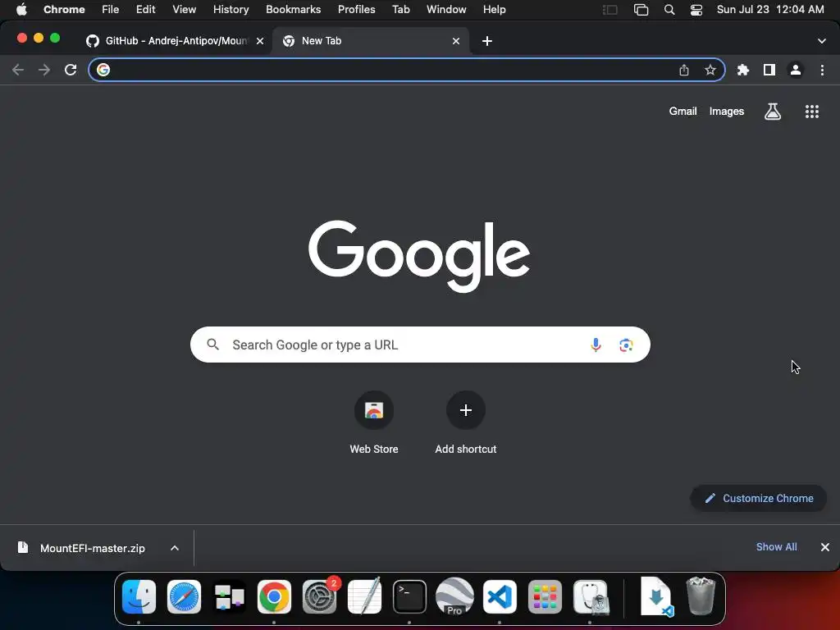Open Spotlight search in menu bar
Screen dimensions: 840x630
pyautogui.click(x=669, y=10)
